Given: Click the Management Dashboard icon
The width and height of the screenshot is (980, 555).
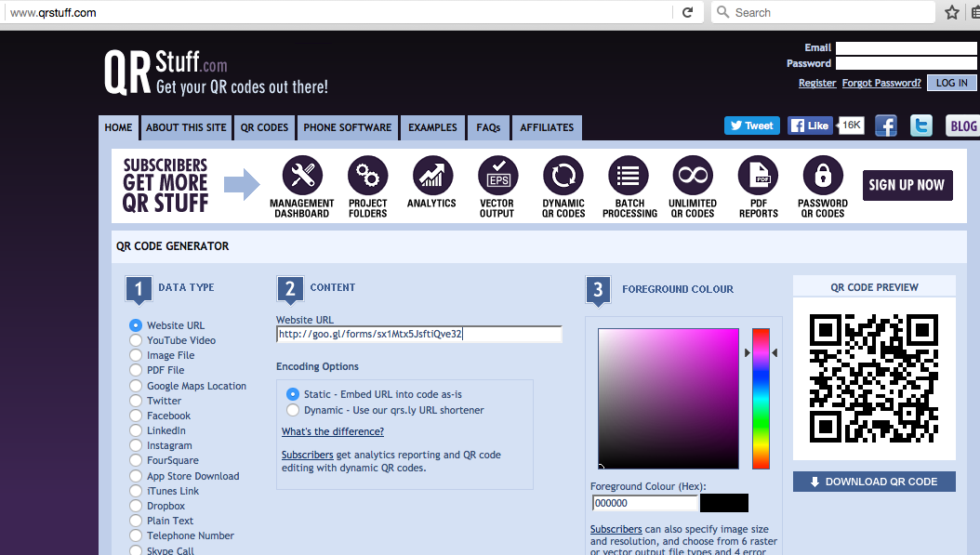Looking at the screenshot, I should pos(302,176).
